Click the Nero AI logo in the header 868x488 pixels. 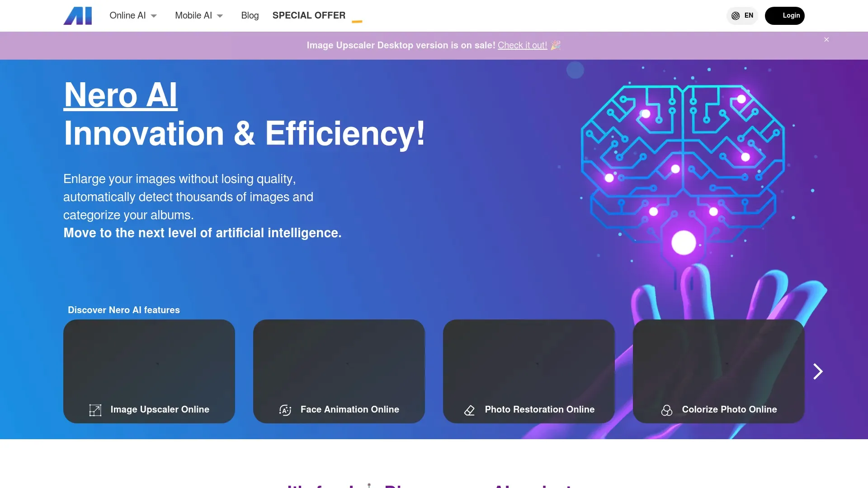click(x=78, y=16)
